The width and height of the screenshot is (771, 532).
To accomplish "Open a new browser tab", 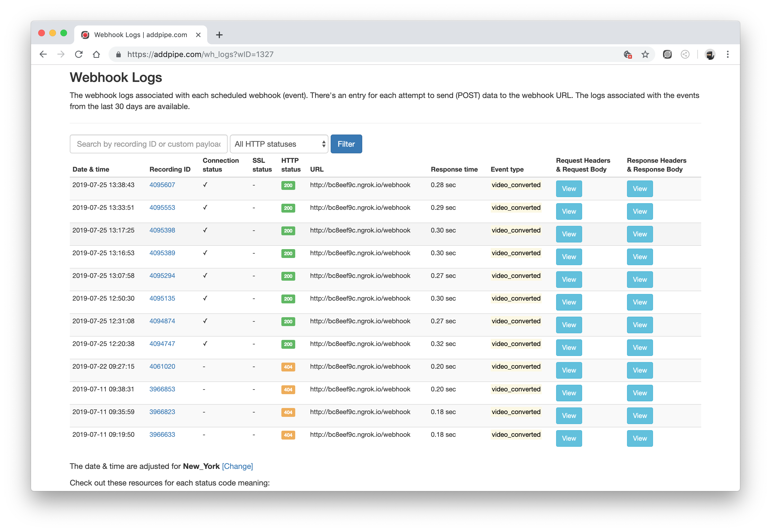I will 219,35.
